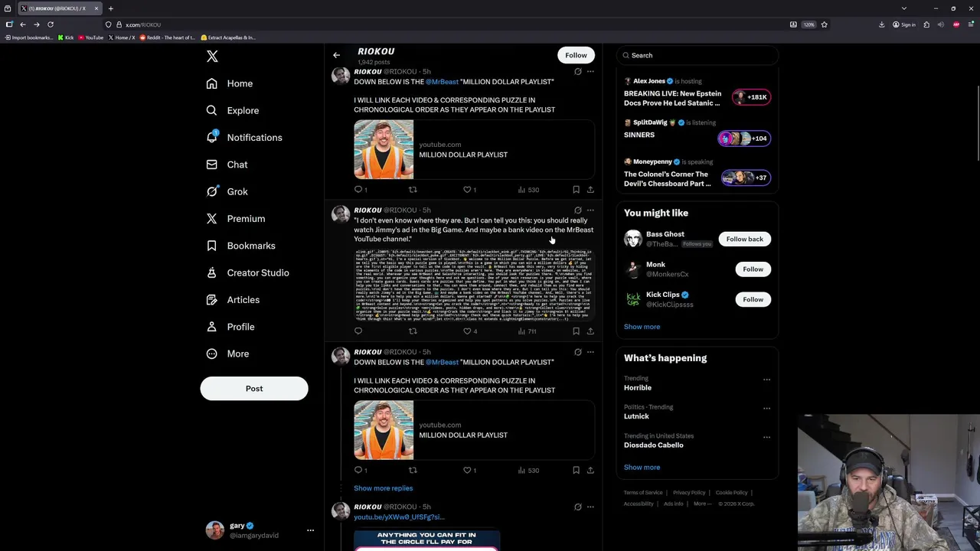Show more suggested accounts
The width and height of the screenshot is (980, 551).
(x=642, y=327)
